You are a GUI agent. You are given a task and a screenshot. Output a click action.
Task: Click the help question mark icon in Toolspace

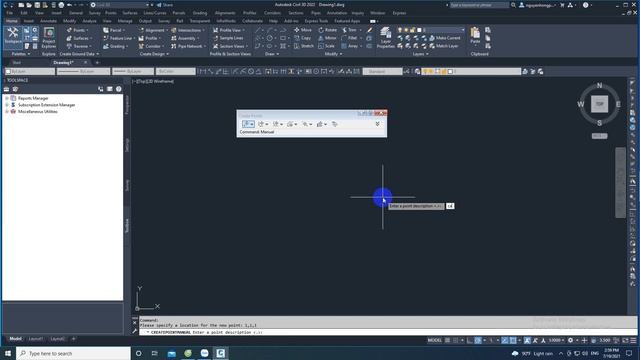click(x=119, y=89)
